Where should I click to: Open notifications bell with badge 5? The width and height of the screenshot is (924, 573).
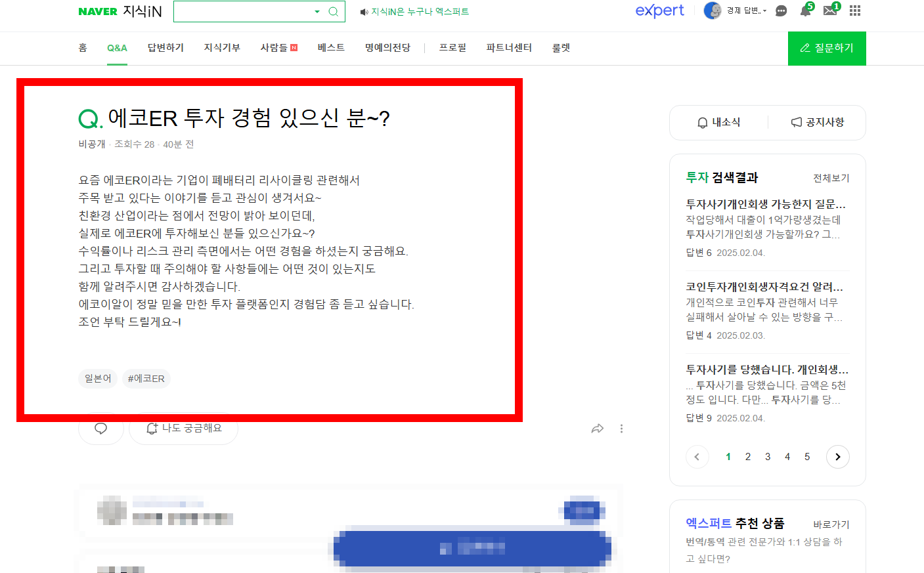click(806, 10)
